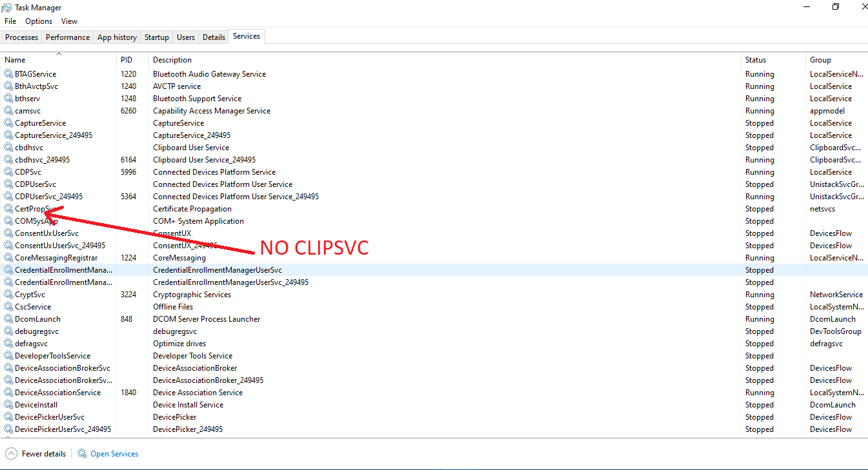Switch to the Performance tab

click(68, 37)
